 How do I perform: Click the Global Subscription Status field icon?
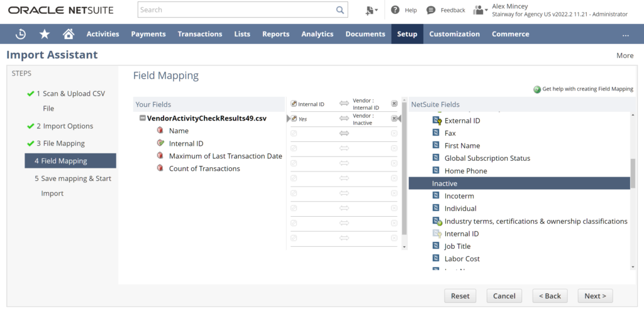coord(436,158)
